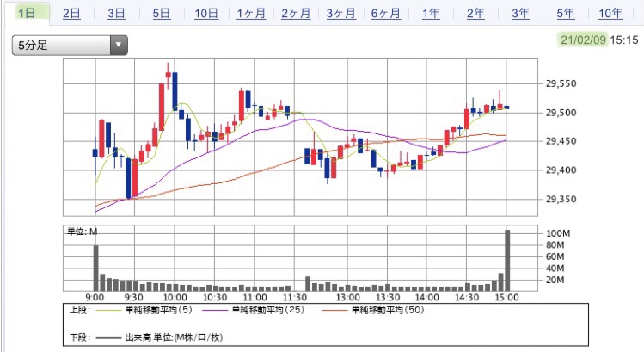Click the 15:00 time axis label
The height and width of the screenshot is (352, 644).
pos(506,297)
